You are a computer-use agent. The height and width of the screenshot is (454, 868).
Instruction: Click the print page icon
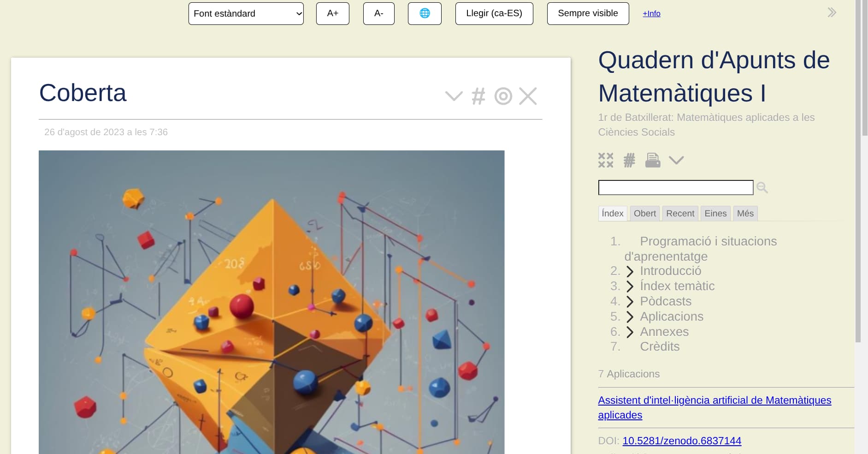[x=652, y=160]
